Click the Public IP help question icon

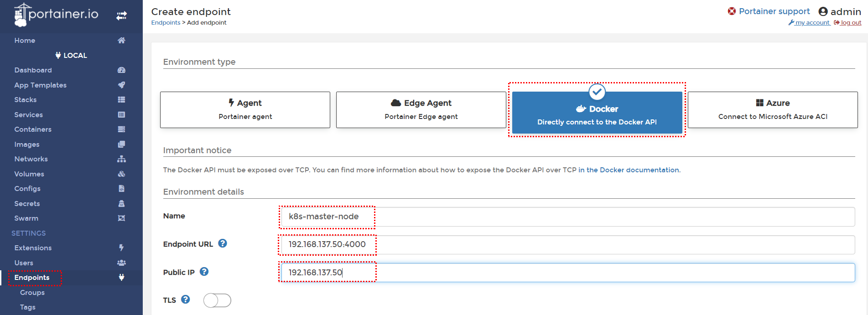coord(204,272)
